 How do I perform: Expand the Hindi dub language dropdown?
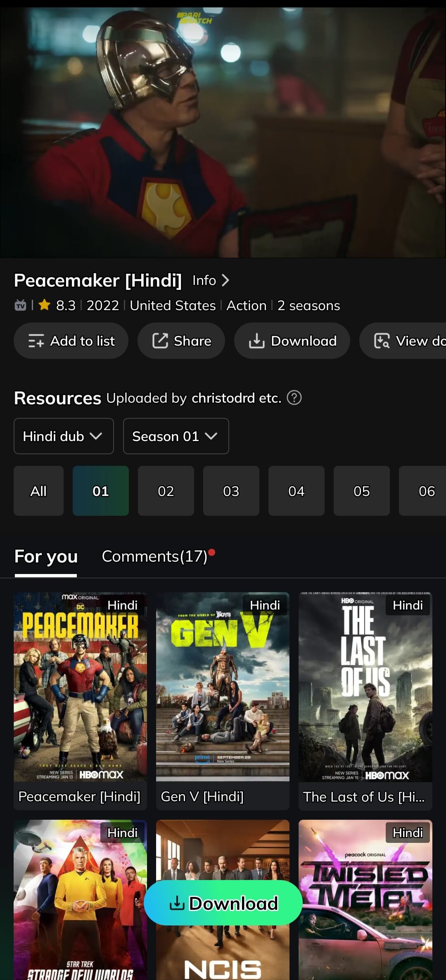click(64, 436)
